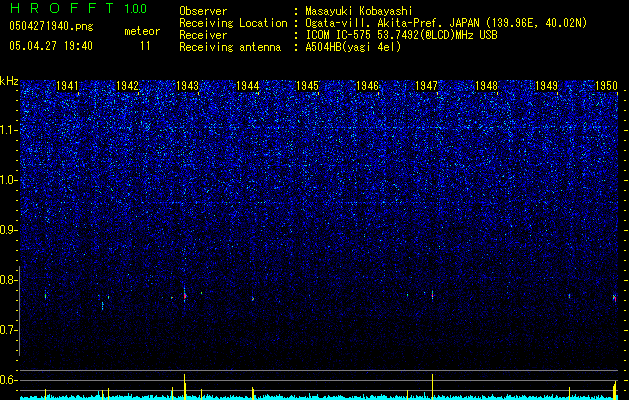629x400 pixels.
Task: Click the 1947 time axis marker
Action: [426, 85]
